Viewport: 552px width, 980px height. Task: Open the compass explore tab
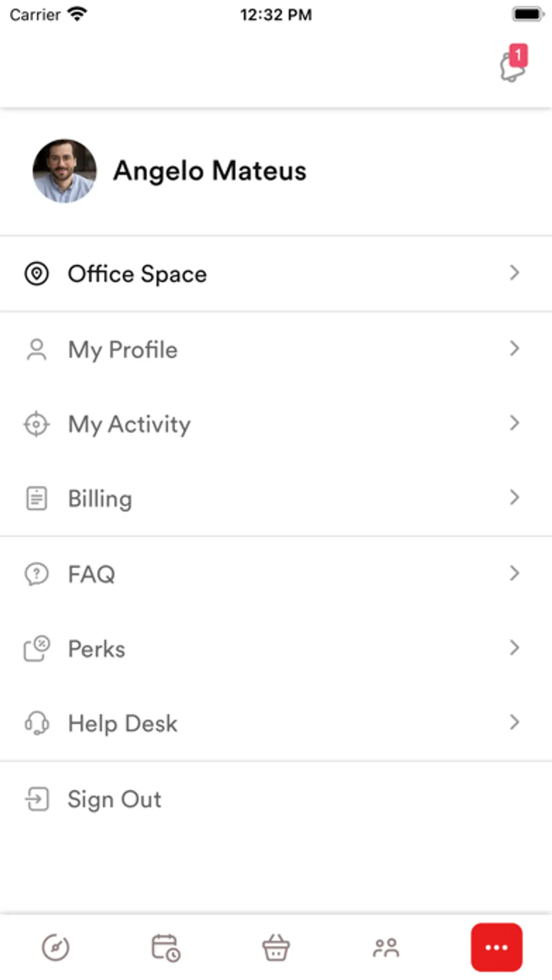(55, 947)
